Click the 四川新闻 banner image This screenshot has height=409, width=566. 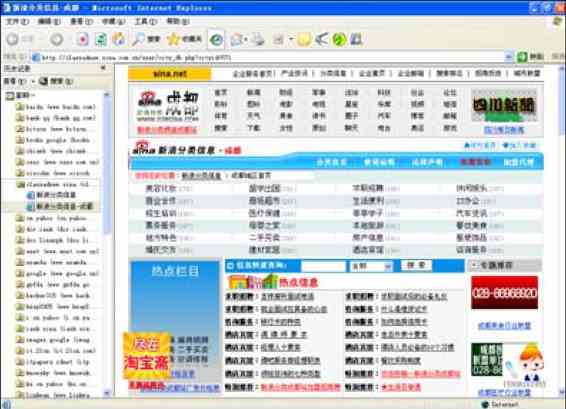click(504, 105)
